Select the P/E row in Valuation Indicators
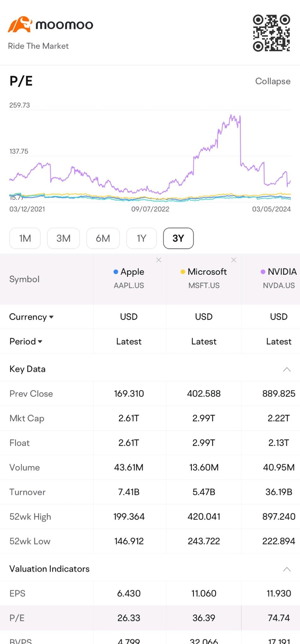Viewport: 300px width, 644px height. coord(150,618)
